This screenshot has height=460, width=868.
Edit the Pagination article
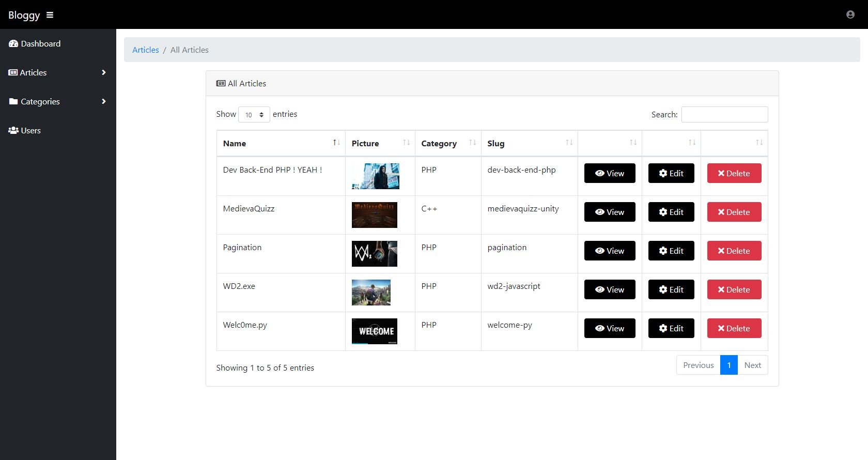pyautogui.click(x=671, y=251)
